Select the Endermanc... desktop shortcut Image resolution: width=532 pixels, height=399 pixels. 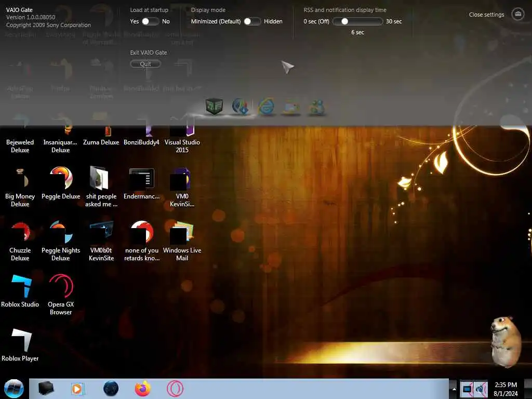141,183
